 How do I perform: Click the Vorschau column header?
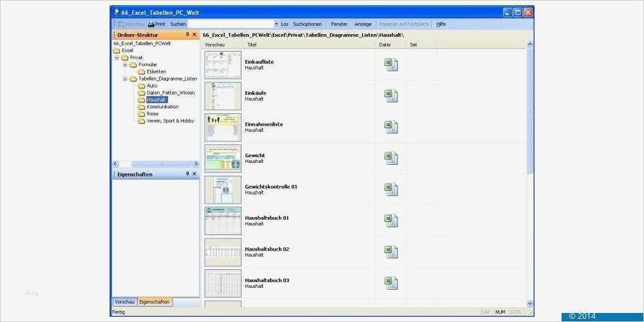click(223, 45)
